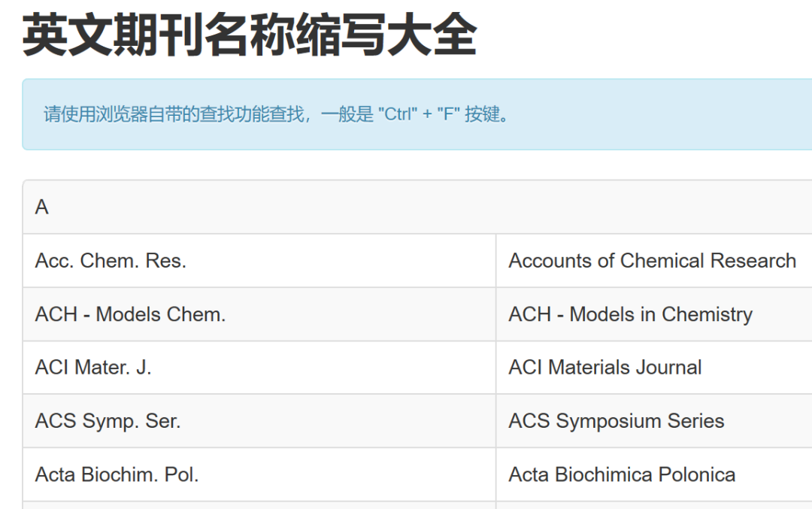This screenshot has width=812, height=509.
Task: Click the page title 英文期刊名称缩写大全
Action: pyautogui.click(x=250, y=35)
